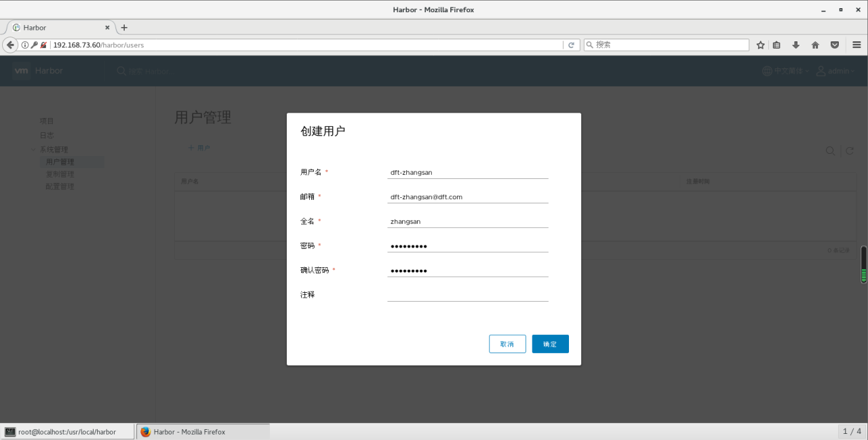868x440 pixels.
Task: Click the search magnifier inside the Harbor search box
Action: point(121,71)
